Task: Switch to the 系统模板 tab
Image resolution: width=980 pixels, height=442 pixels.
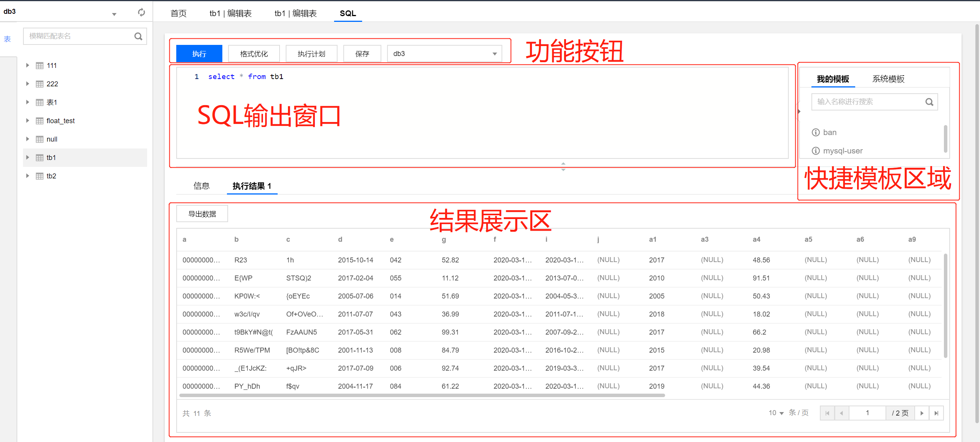Action: 888,79
